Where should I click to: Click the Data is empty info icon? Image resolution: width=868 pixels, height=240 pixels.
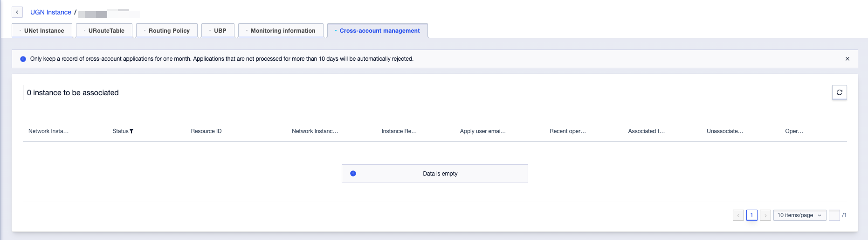tap(353, 174)
